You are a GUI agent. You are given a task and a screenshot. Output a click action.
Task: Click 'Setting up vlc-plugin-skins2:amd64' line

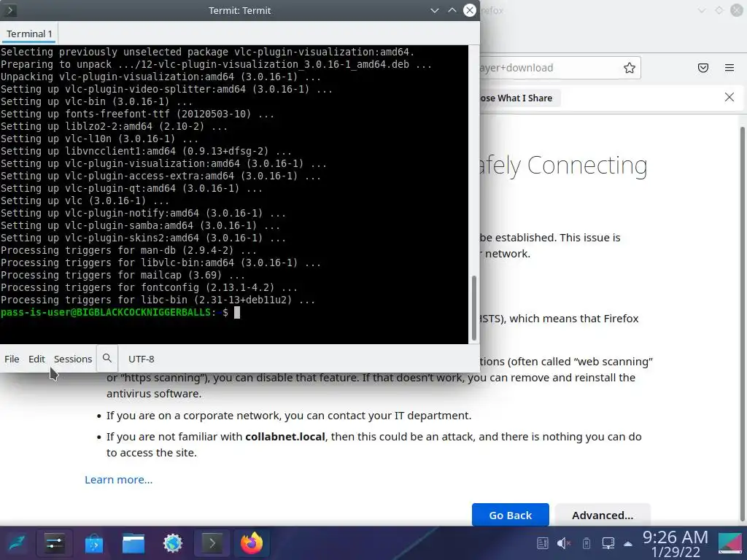click(144, 238)
